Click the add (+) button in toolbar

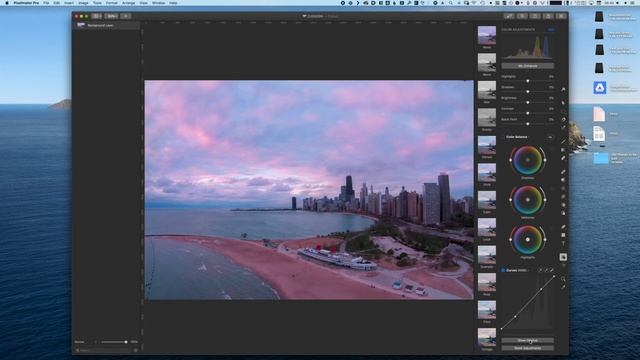(x=126, y=16)
